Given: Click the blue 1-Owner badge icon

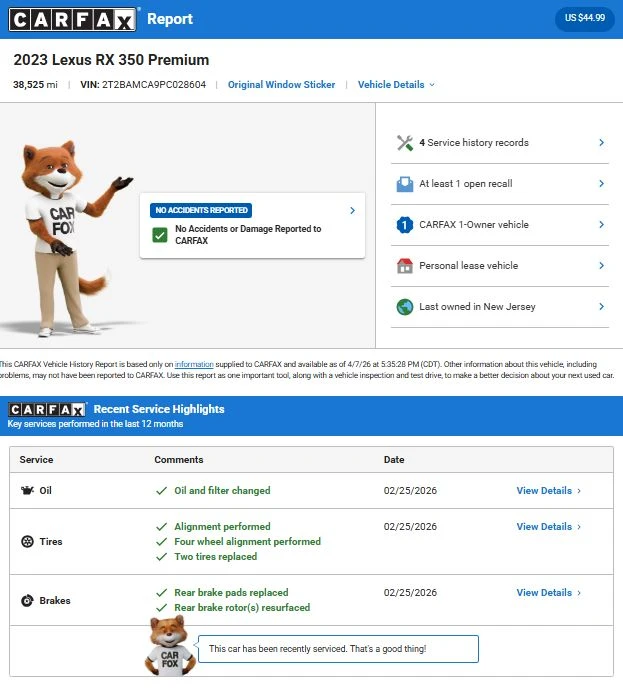Looking at the screenshot, I should 405,225.
